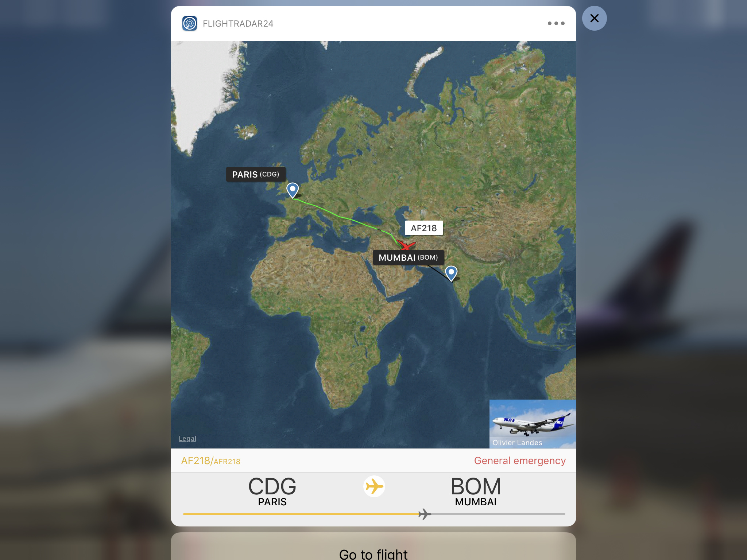Viewport: 747px width, 560px height.
Task: Select the blue Paris CDG origin pin
Action: pyautogui.click(x=293, y=190)
